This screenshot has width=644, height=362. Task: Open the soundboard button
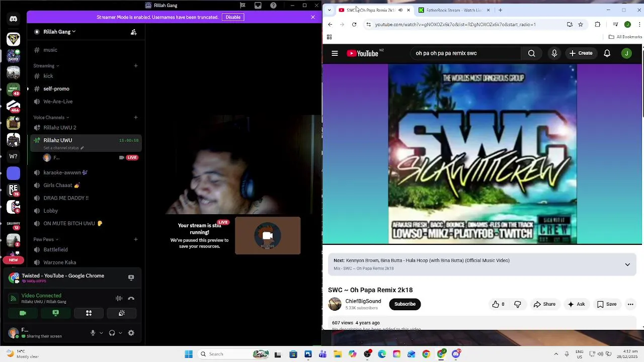(x=121, y=313)
